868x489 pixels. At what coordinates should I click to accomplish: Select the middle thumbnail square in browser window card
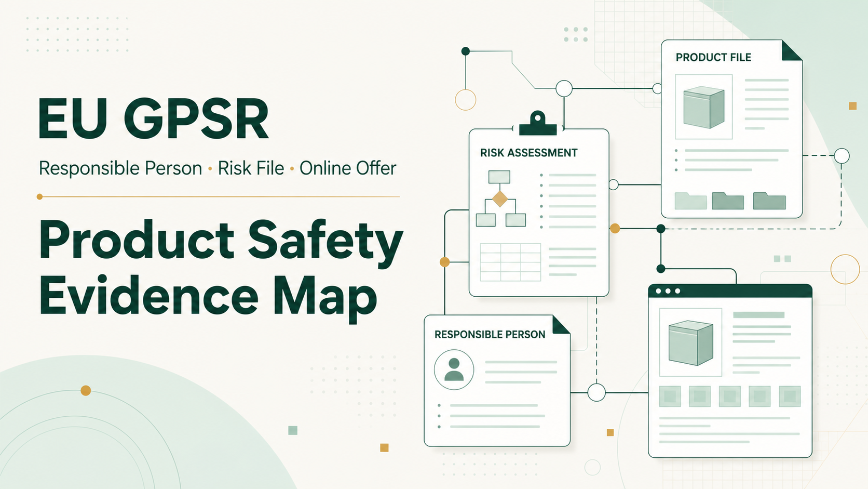point(729,397)
